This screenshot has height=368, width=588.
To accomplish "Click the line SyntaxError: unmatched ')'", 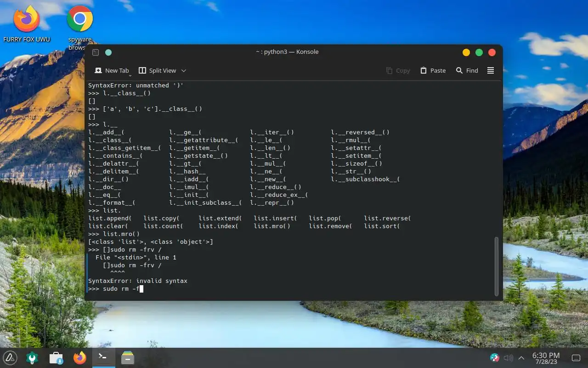I will [136, 86].
